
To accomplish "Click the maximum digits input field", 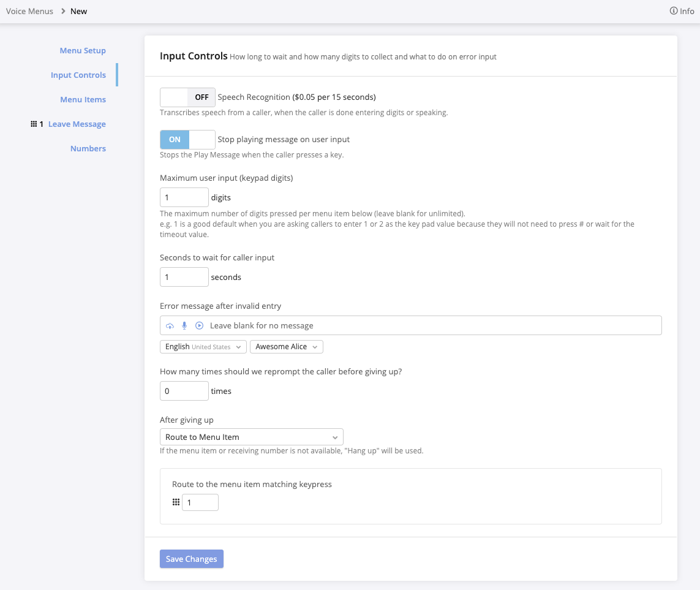I will (184, 198).
